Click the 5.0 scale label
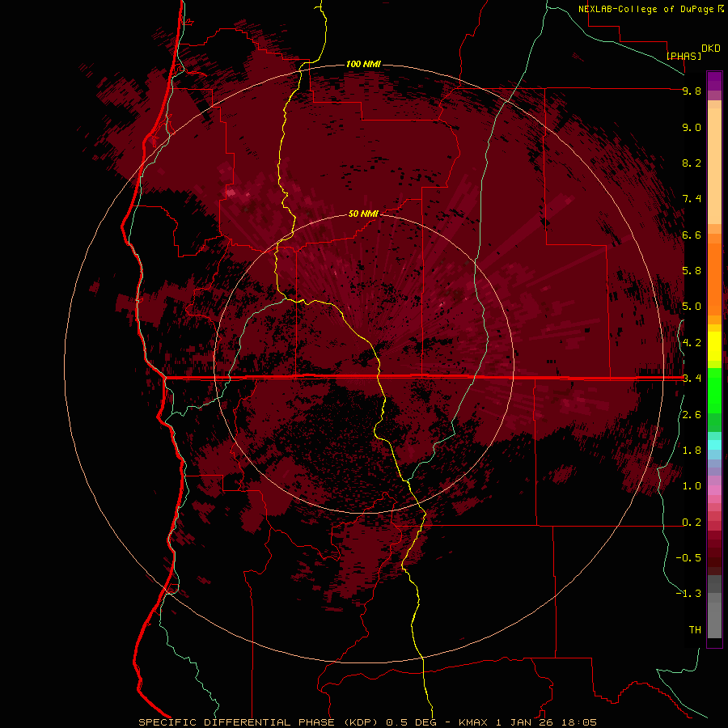Viewport: 728px width, 728px height. pyautogui.click(x=692, y=307)
